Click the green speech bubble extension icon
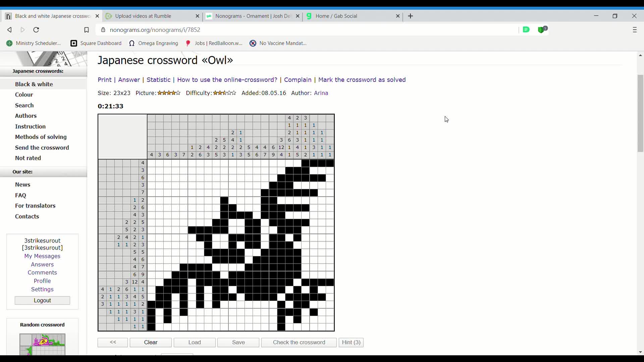This screenshot has height=362, width=644. tap(526, 30)
